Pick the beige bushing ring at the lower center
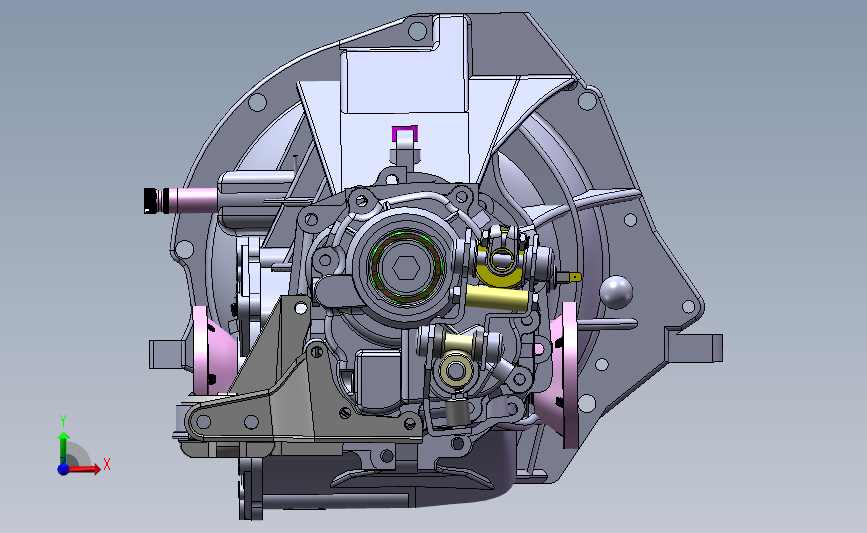Viewport: 867px width, 533px height. coord(456,371)
